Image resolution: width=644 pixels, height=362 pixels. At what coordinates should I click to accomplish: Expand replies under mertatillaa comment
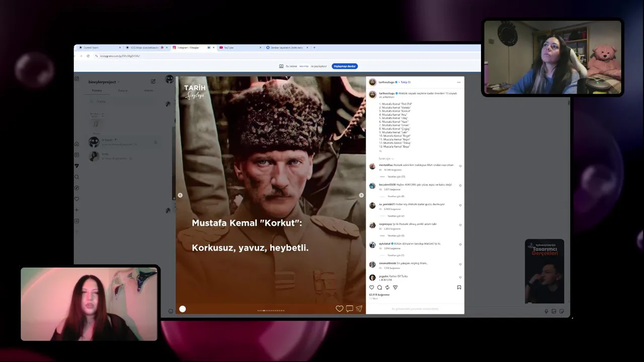coord(396,176)
